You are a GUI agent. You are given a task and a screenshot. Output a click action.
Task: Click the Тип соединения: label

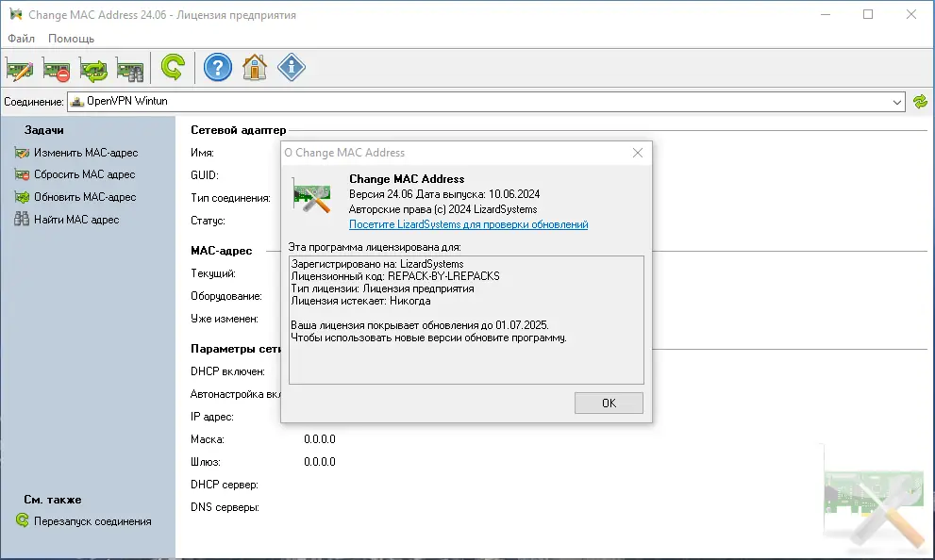pos(230,198)
